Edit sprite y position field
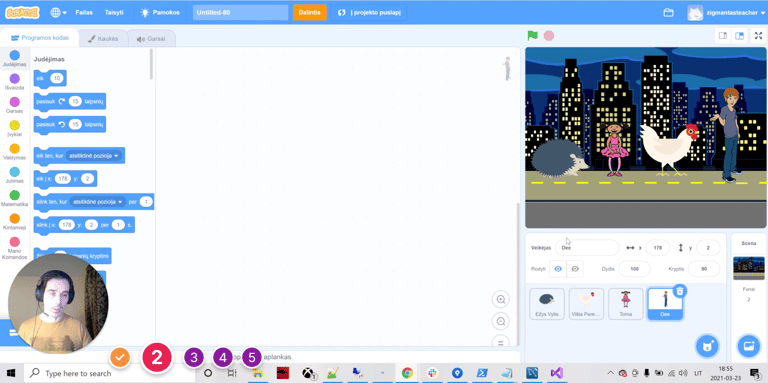The image size is (768, 383). (708, 248)
